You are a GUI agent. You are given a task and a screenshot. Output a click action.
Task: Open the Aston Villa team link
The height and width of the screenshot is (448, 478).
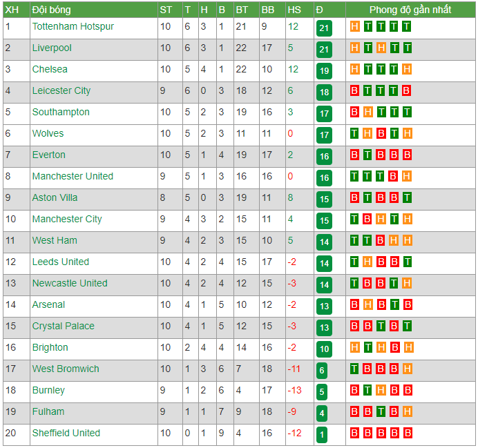pyautogui.click(x=55, y=197)
